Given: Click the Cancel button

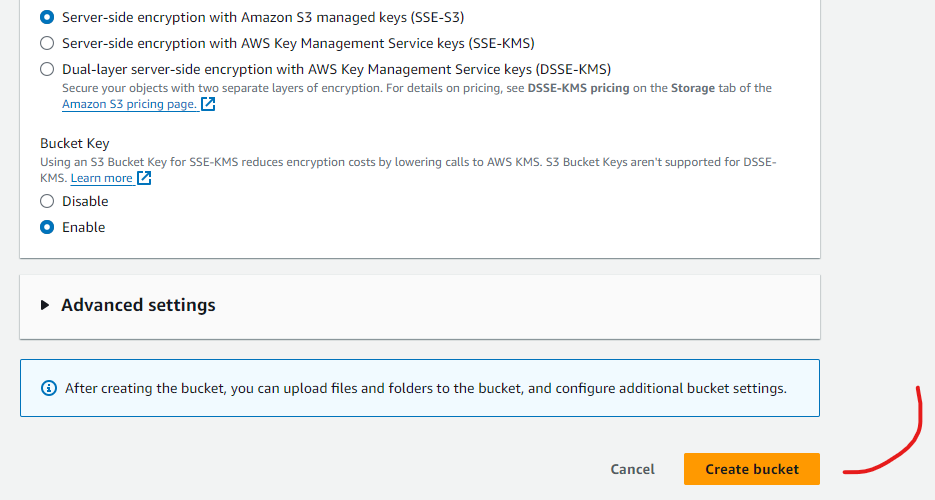Looking at the screenshot, I should (x=632, y=469).
